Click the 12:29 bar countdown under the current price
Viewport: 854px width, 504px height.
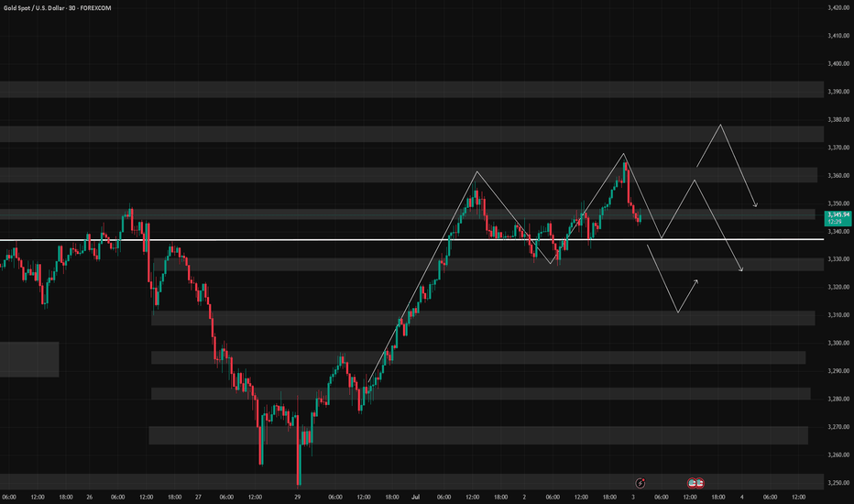(835, 222)
